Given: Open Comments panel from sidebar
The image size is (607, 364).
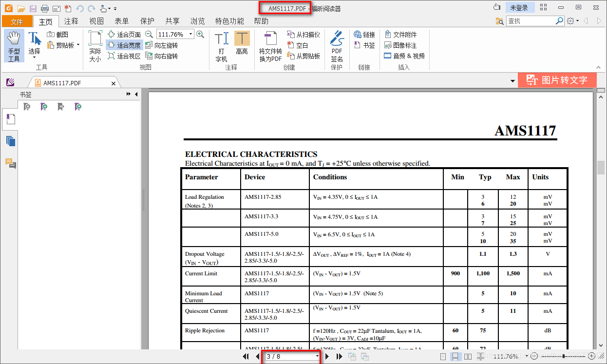Looking at the screenshot, I should (x=11, y=163).
